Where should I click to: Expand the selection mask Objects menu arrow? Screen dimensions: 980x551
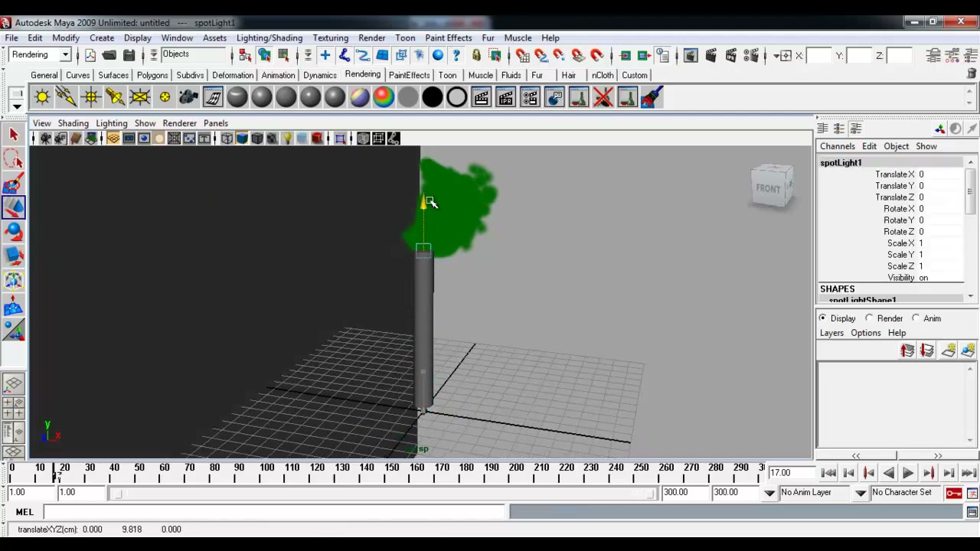(x=153, y=54)
